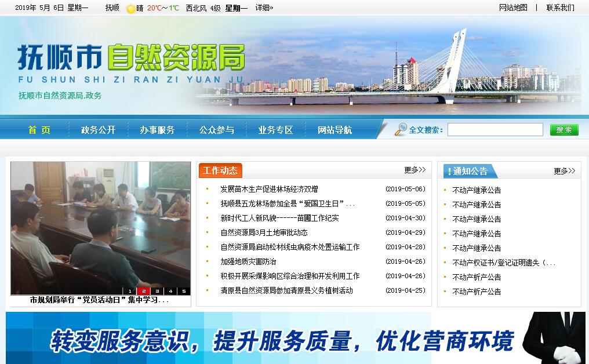This screenshot has height=364, width=589.
Task: Click the magnifying glass search icon
Action: (401, 129)
